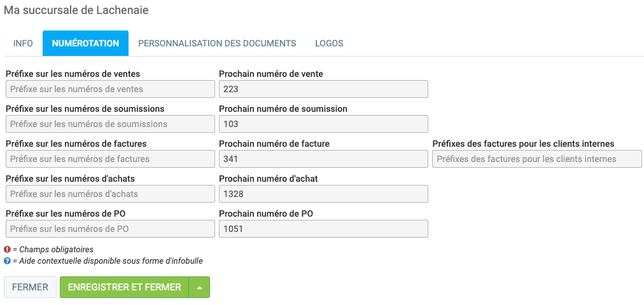The width and height of the screenshot is (644, 305).
Task: Click the Prochain numéro d'achat field
Action: pyautogui.click(x=323, y=194)
